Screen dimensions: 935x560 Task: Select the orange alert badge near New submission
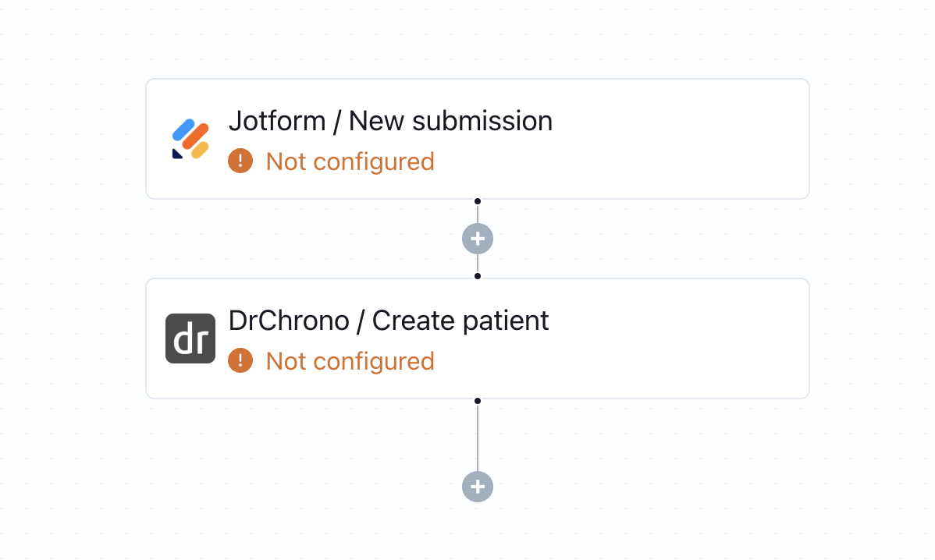(240, 161)
